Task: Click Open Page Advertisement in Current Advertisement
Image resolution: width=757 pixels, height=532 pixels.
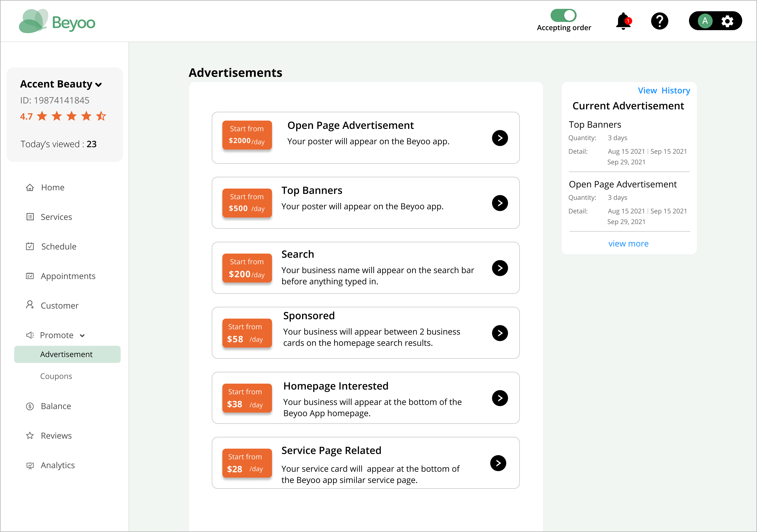Action: (x=623, y=184)
